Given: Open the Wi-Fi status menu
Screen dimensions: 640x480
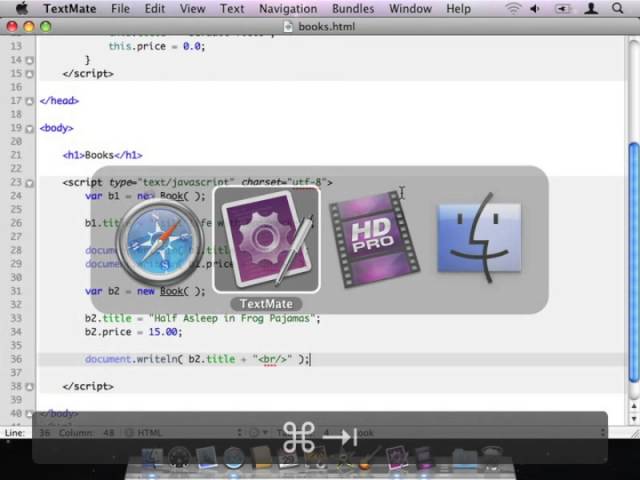Looking at the screenshot, I should click(513, 9).
